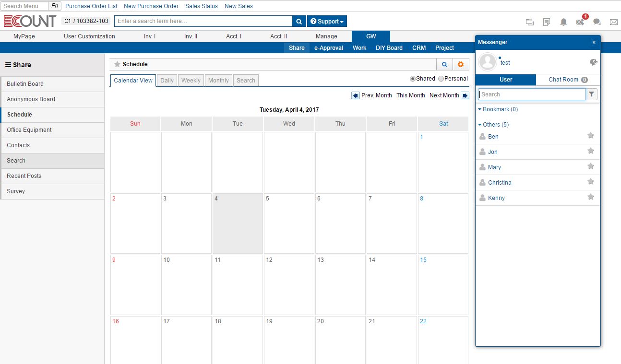The image size is (621, 364).
Task: Select the e-Approval submenu
Action: click(329, 48)
